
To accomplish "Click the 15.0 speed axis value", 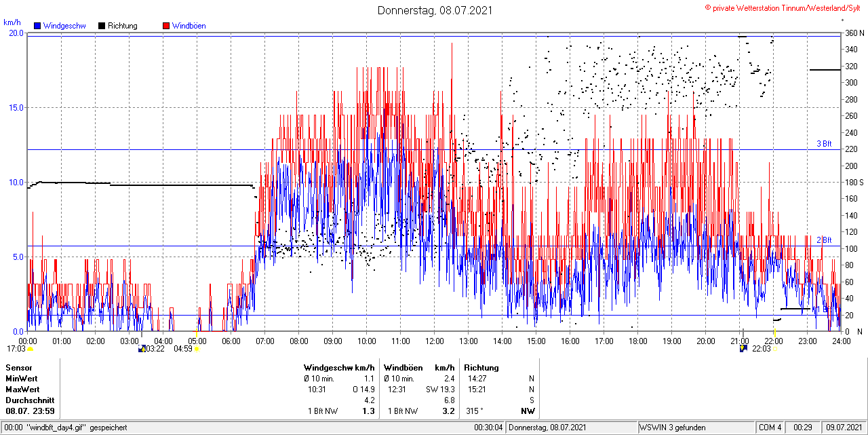I will coord(16,107).
